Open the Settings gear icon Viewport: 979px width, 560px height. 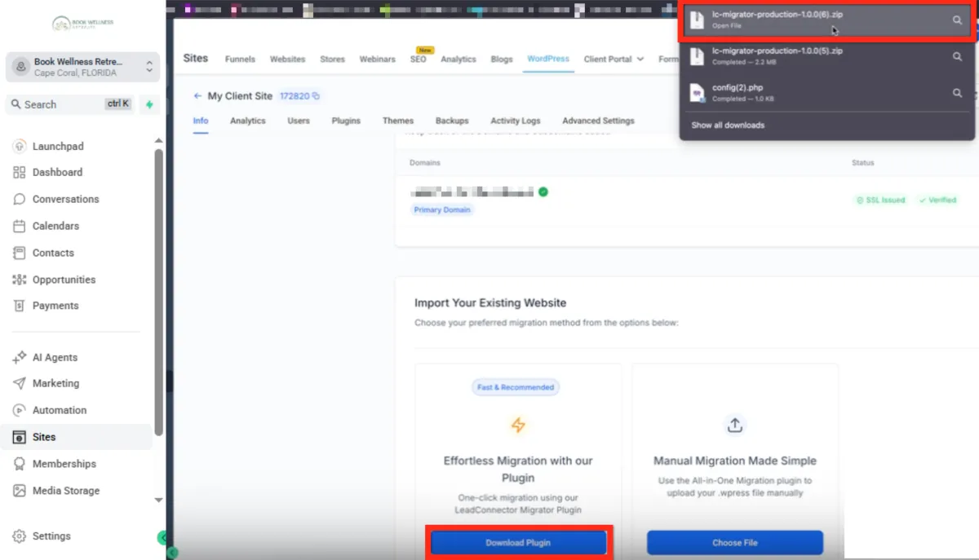pyautogui.click(x=20, y=536)
